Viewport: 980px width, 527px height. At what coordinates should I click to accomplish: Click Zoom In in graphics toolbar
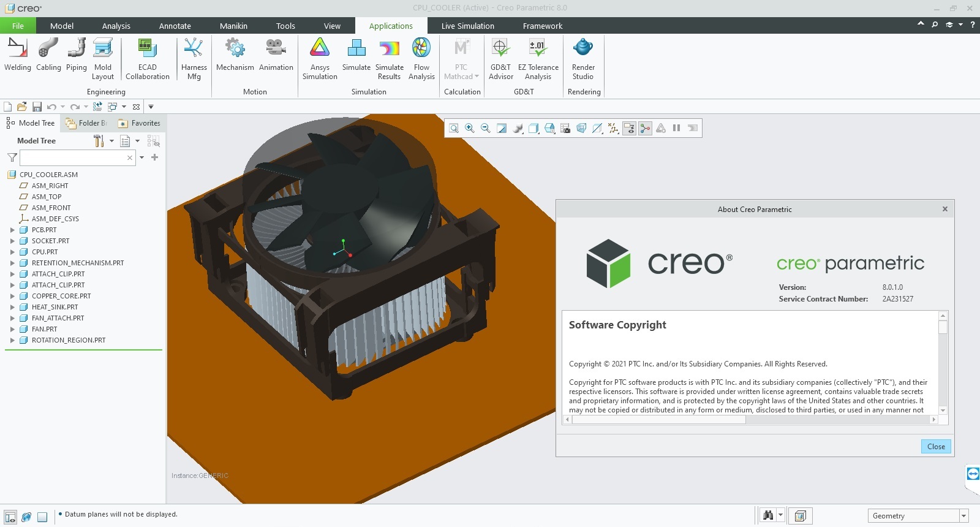tap(470, 128)
